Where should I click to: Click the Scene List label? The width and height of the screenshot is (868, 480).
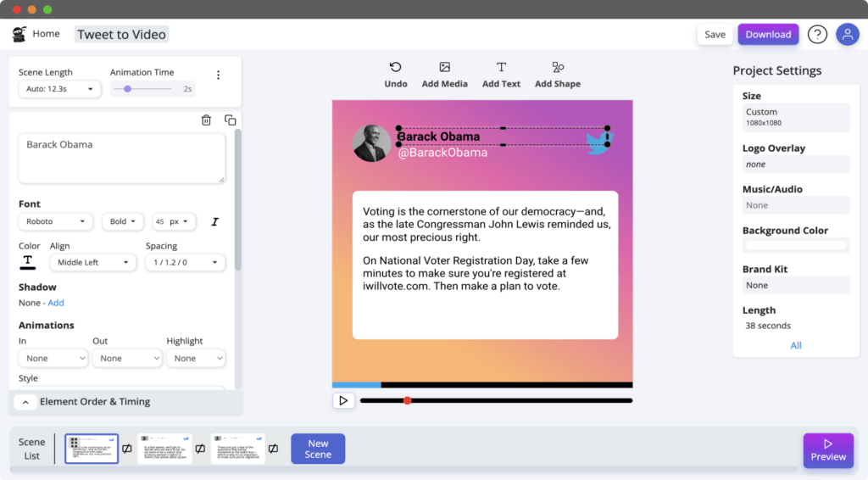[x=31, y=449]
